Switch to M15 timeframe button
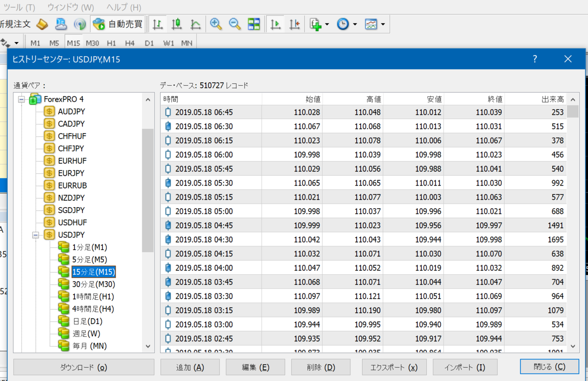The height and width of the screenshot is (381, 588). point(73,43)
